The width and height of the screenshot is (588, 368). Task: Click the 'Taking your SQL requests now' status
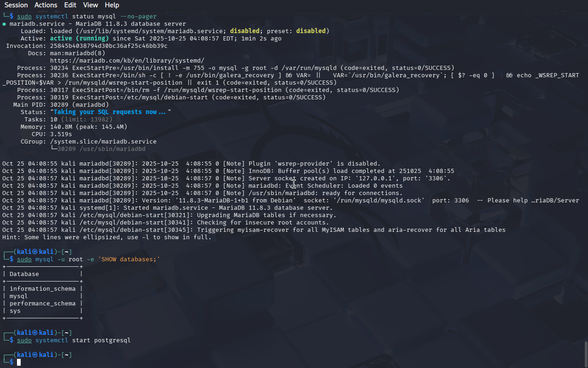click(110, 112)
